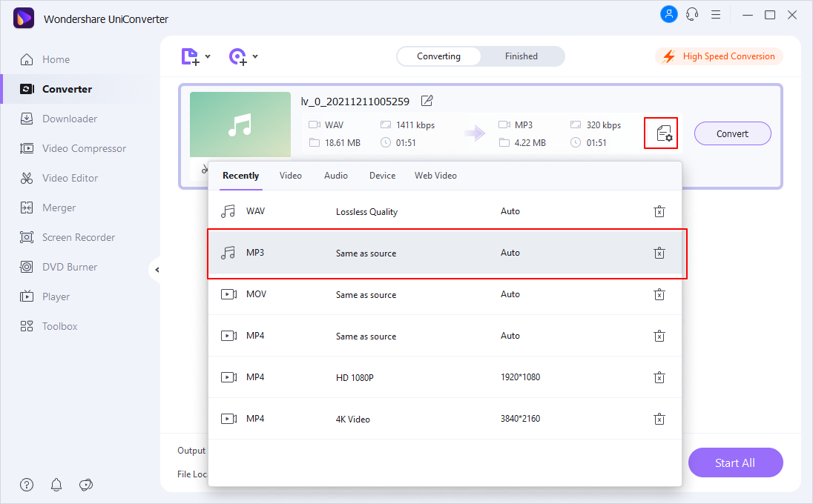The width and height of the screenshot is (813, 504).
Task: Launch the Screen Recorder
Action: 67,237
